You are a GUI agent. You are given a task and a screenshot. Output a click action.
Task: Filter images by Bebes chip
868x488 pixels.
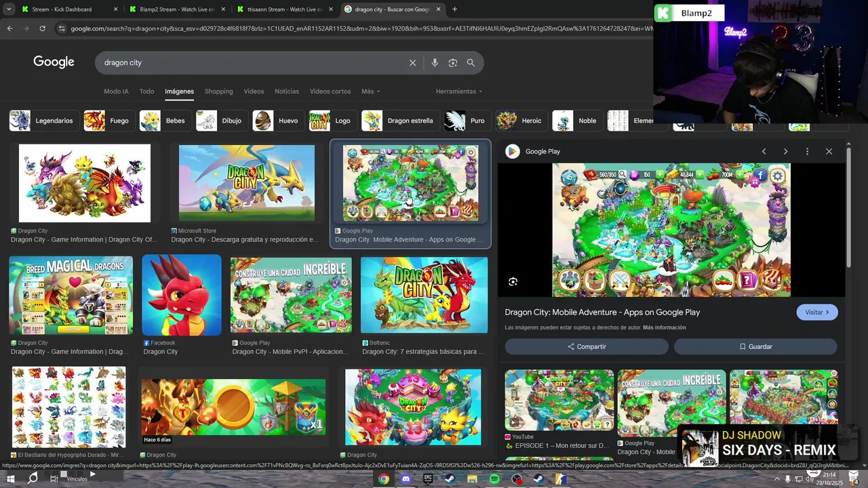(x=163, y=121)
